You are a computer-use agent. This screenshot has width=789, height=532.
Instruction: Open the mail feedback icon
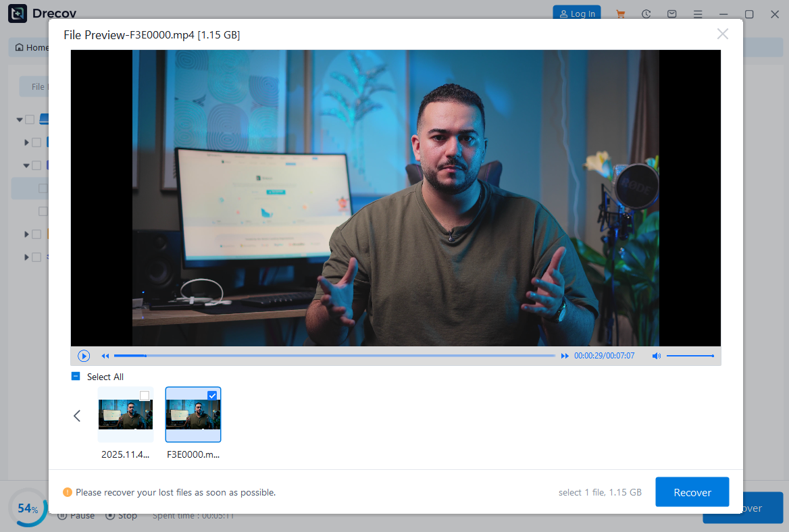tap(672, 14)
